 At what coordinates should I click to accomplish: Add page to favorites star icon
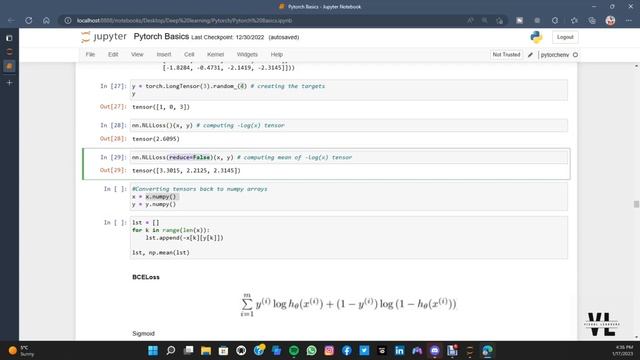point(500,20)
